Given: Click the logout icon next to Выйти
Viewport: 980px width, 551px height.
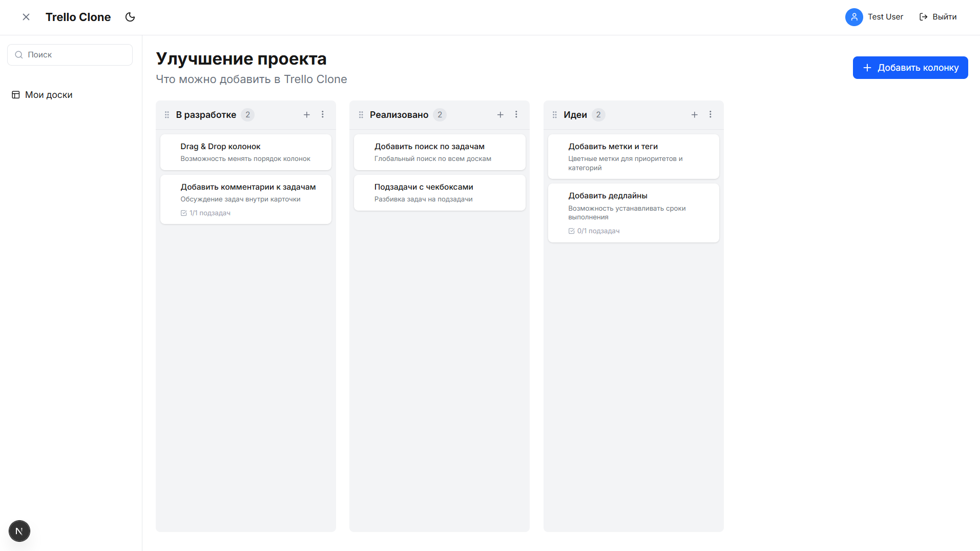Looking at the screenshot, I should 923,16.
